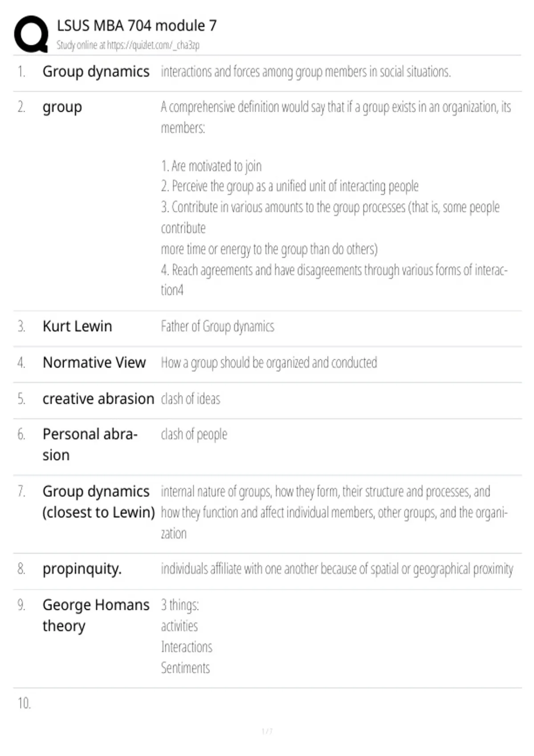Click definition Father of Group dynamics
Viewport: 534px width, 756px height.
218,326
